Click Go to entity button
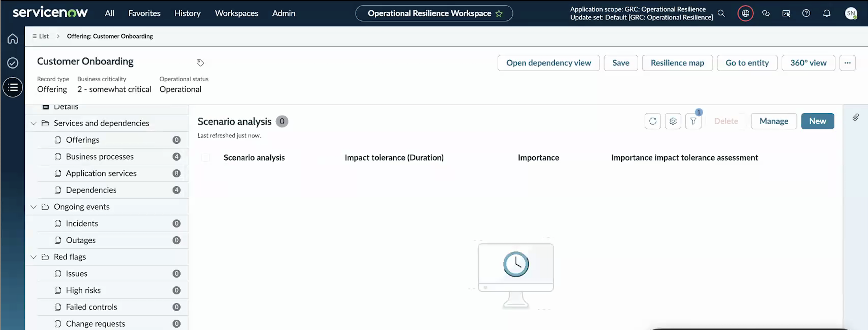Viewport: 868px width, 330px height. pyautogui.click(x=747, y=63)
